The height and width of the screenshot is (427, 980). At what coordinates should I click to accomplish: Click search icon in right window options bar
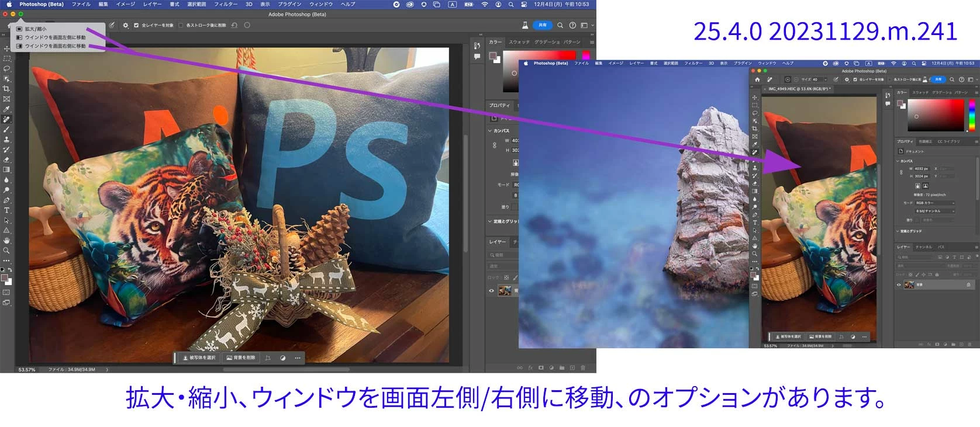tap(952, 79)
